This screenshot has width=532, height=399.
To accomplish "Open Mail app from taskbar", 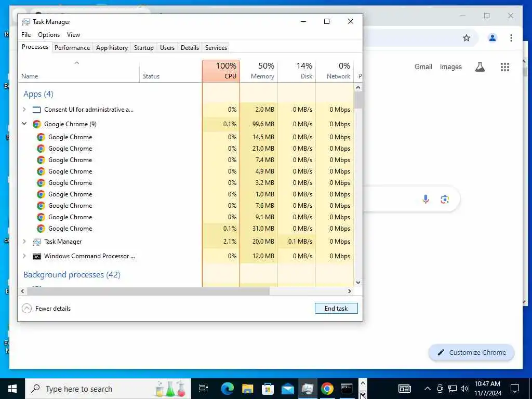I will [x=288, y=389].
